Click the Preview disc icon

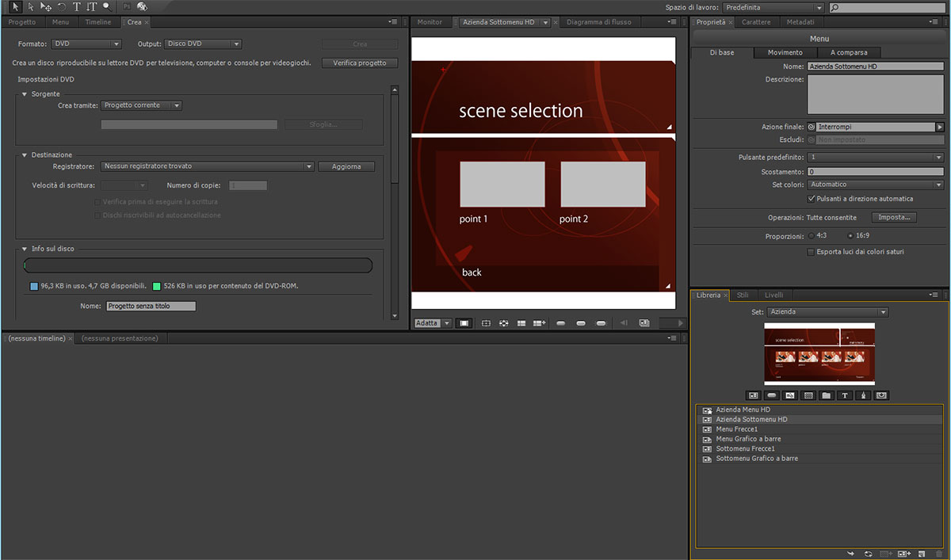[x=142, y=6]
